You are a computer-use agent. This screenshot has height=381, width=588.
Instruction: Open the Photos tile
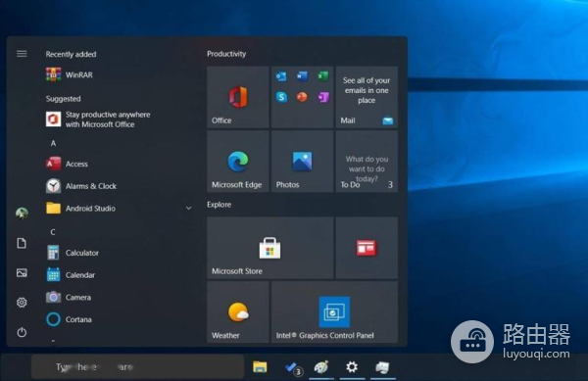click(x=302, y=162)
